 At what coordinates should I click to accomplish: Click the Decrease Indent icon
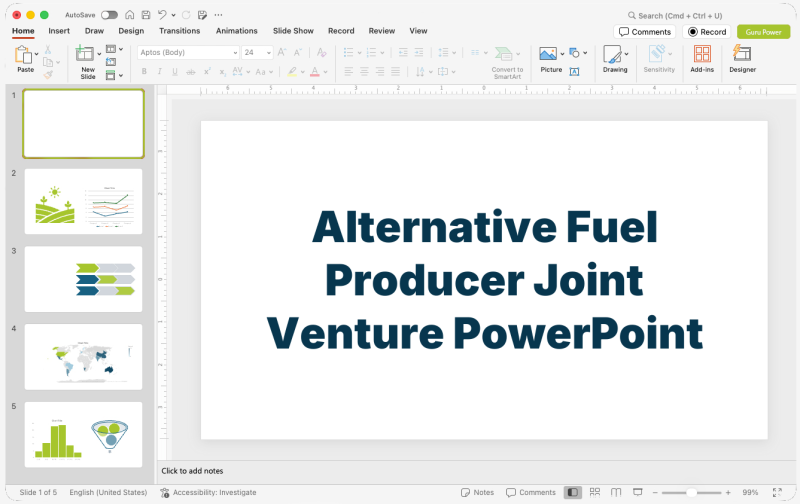pos(403,52)
